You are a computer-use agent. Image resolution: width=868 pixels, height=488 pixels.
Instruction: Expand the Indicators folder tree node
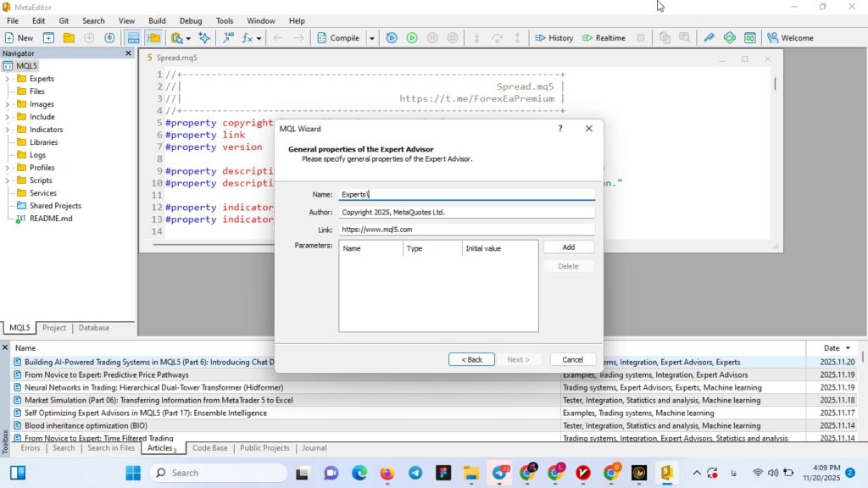8,130
